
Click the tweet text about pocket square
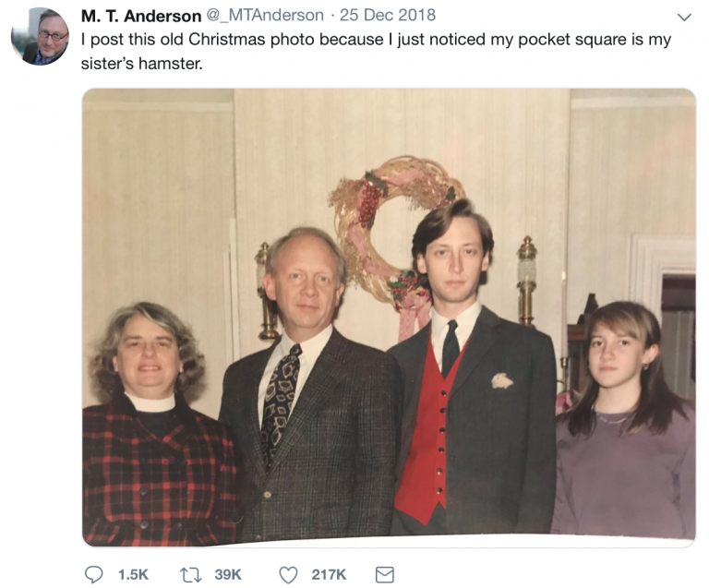tap(376, 51)
